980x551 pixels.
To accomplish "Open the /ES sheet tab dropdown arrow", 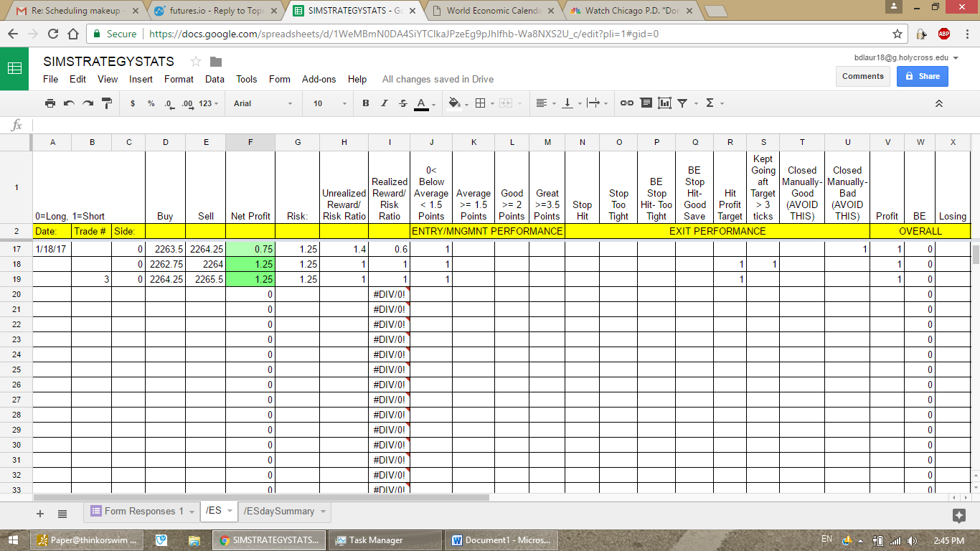I will pos(230,512).
